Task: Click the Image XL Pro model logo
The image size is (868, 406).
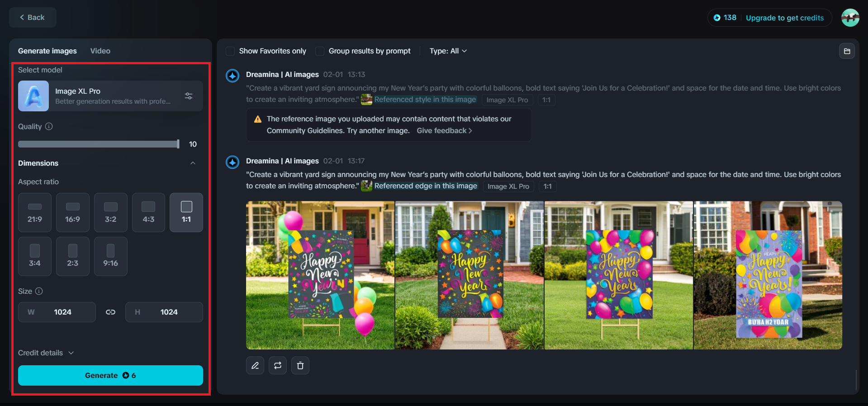Action: (33, 96)
